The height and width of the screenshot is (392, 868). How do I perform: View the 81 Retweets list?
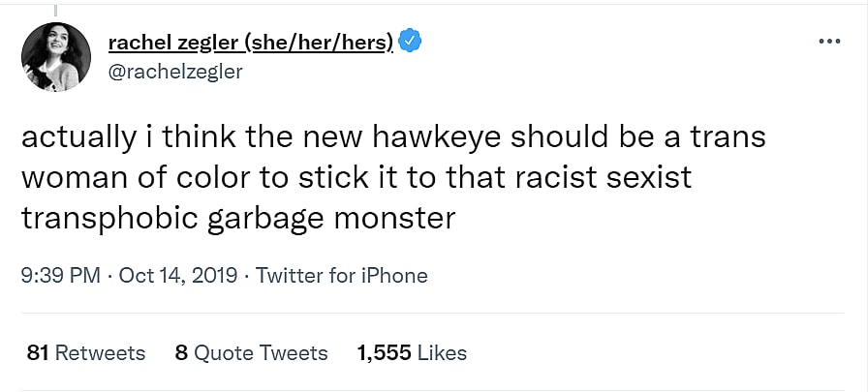[86, 353]
